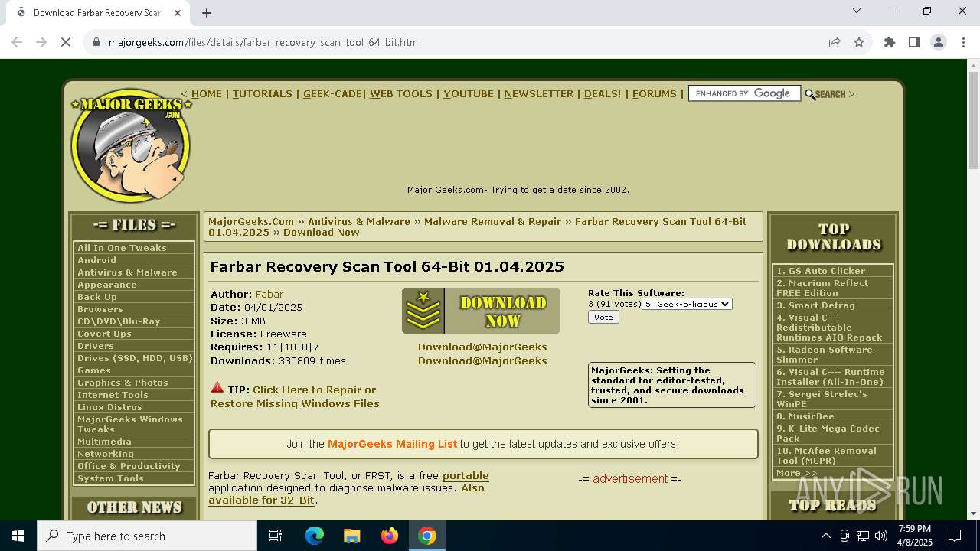Click author Fabar link
The height and width of the screenshot is (551, 980).
269,294
